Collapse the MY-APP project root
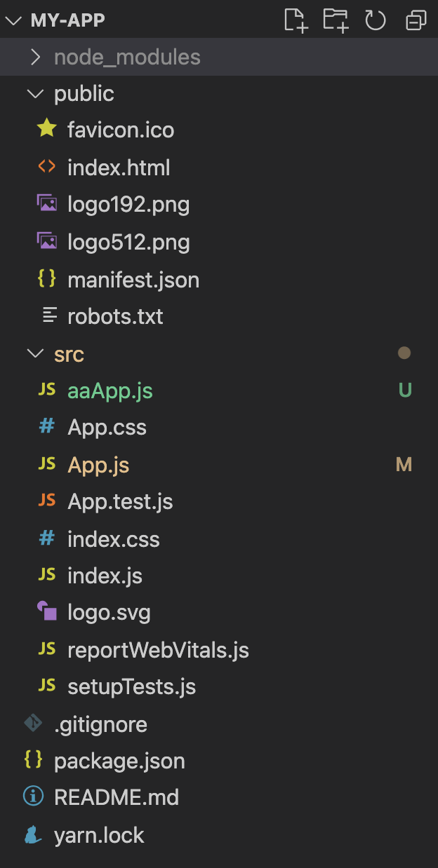 [14, 20]
